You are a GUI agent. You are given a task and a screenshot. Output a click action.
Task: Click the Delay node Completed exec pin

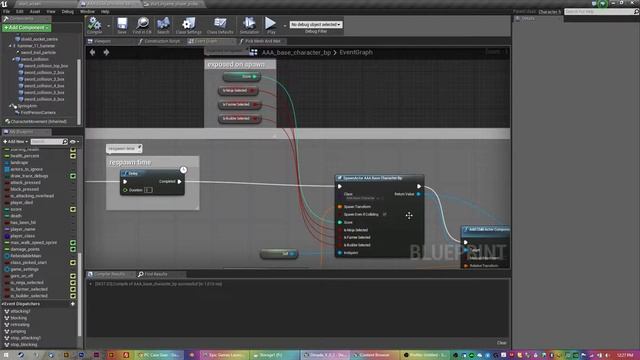pyautogui.click(x=179, y=182)
